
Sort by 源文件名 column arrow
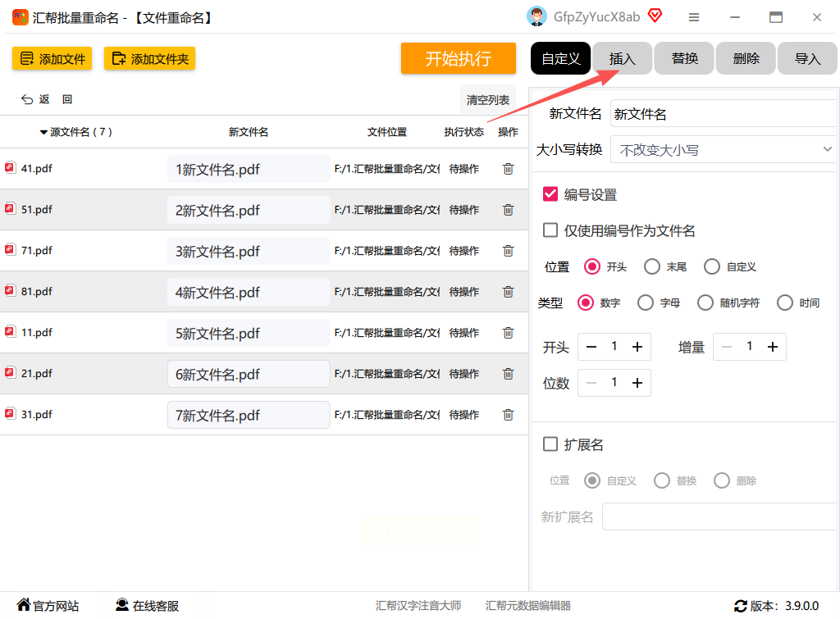pyautogui.click(x=43, y=132)
